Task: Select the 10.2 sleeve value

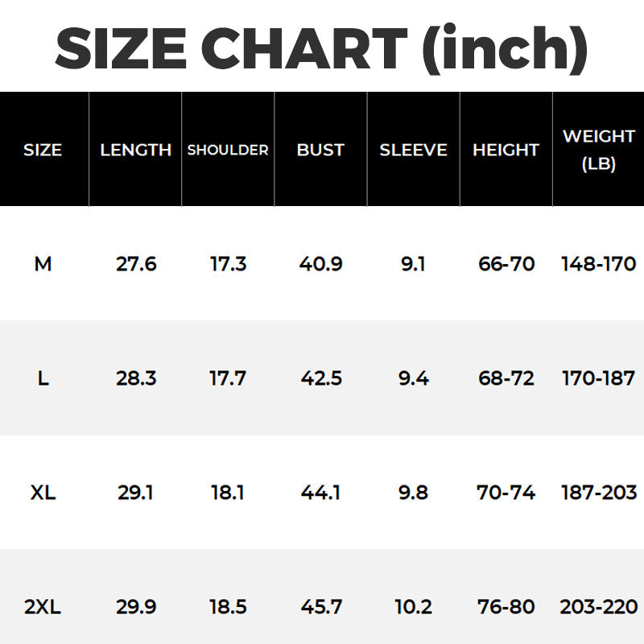Action: coord(413,607)
